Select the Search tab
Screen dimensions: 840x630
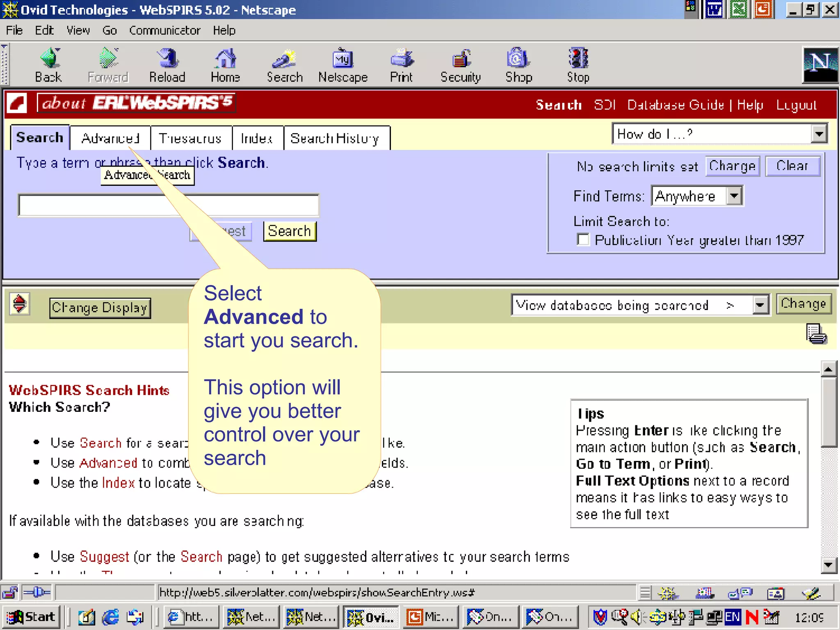click(40, 137)
